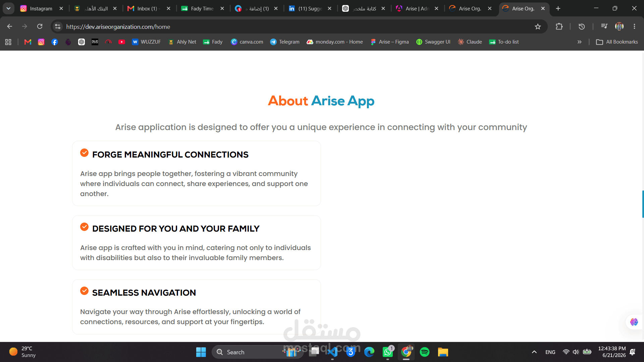This screenshot has width=644, height=362.
Task: Open Microsoft Edge from taskbar
Action: 369,352
